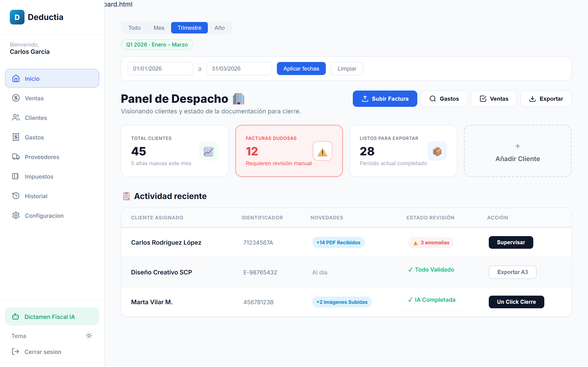Open Ventas in the sidebar
The height and width of the screenshot is (367, 588).
pyautogui.click(x=34, y=98)
